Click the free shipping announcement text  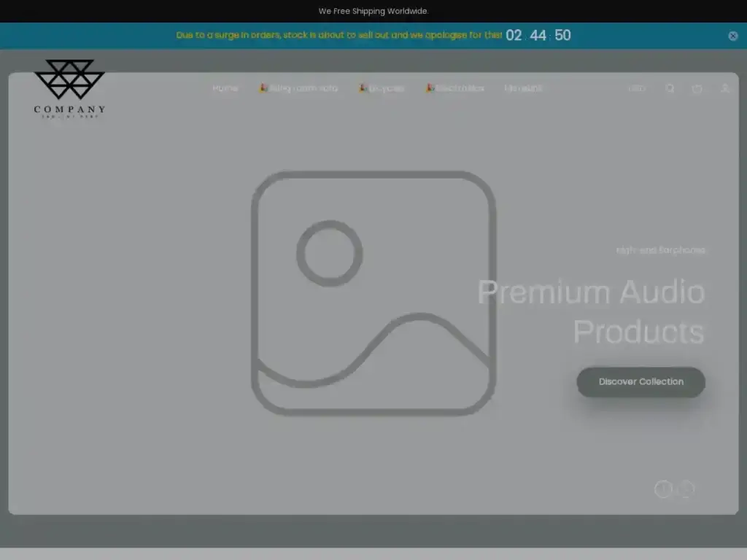tap(373, 11)
